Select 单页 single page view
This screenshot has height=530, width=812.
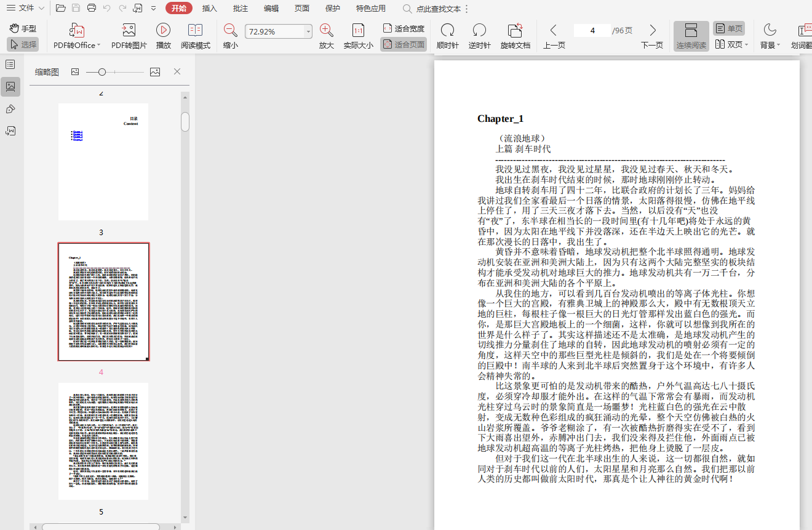tap(729, 28)
